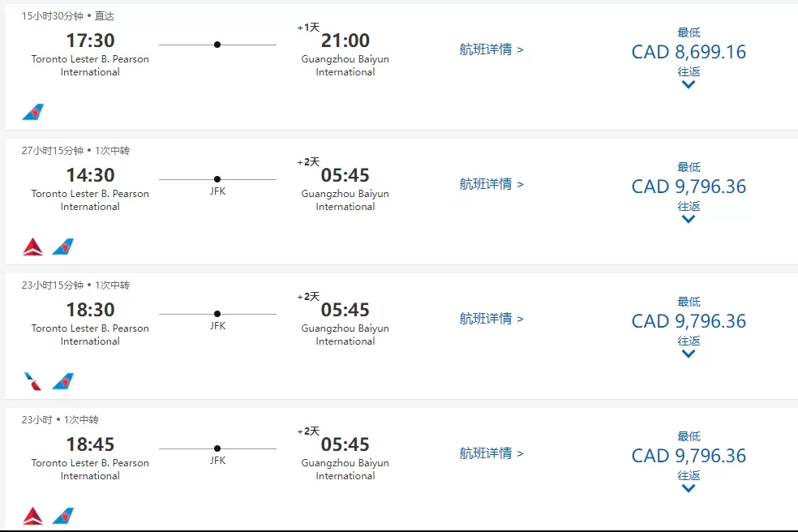The width and height of the screenshot is (798, 532).
Task: Click the Delta logo on 14:30 flight
Action: (x=33, y=247)
